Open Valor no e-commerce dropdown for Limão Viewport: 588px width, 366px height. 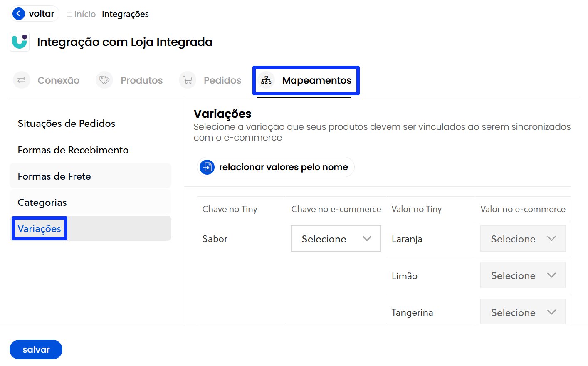(x=523, y=275)
